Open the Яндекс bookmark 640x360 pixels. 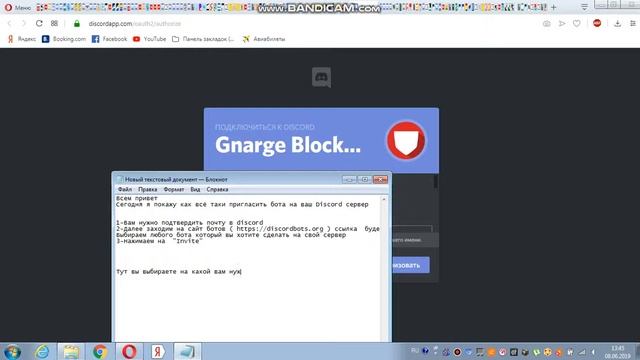point(22,39)
